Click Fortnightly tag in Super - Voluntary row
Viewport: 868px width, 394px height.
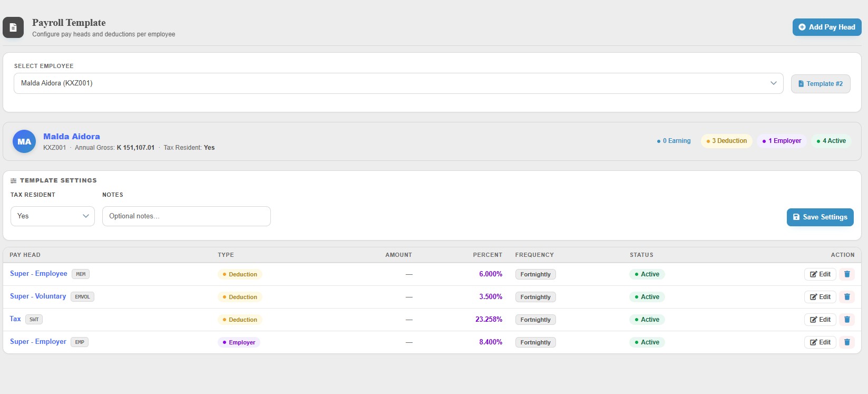tap(535, 297)
